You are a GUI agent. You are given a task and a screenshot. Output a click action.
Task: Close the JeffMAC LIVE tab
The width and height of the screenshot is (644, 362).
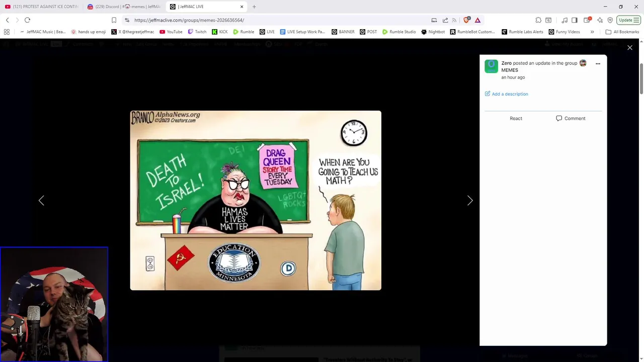point(242,7)
